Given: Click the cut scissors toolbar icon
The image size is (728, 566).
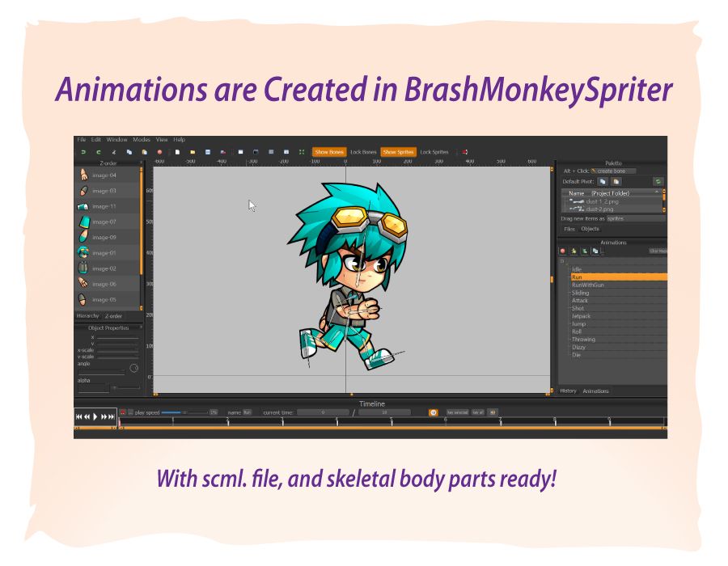Looking at the screenshot, I should pos(114,152).
